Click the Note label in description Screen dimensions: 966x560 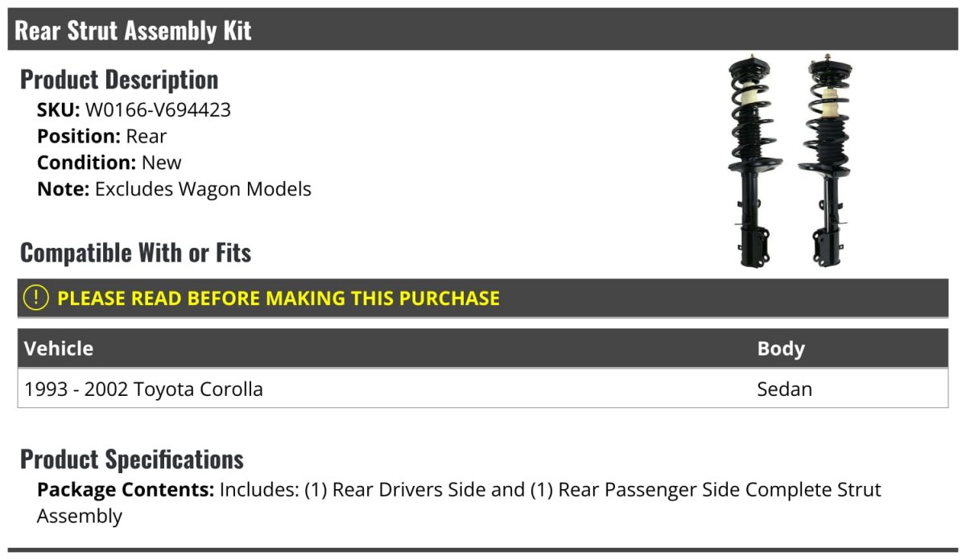(64, 189)
